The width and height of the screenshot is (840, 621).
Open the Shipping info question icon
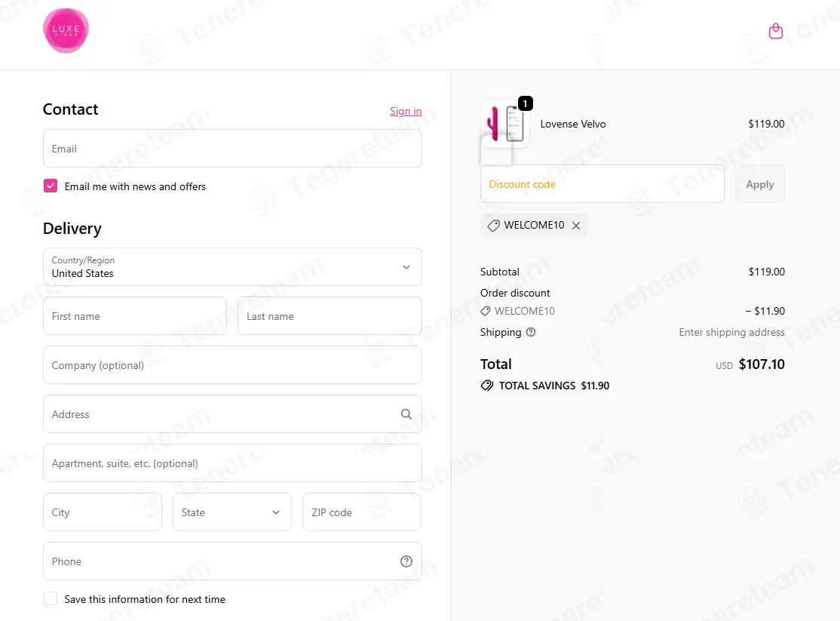pos(530,332)
